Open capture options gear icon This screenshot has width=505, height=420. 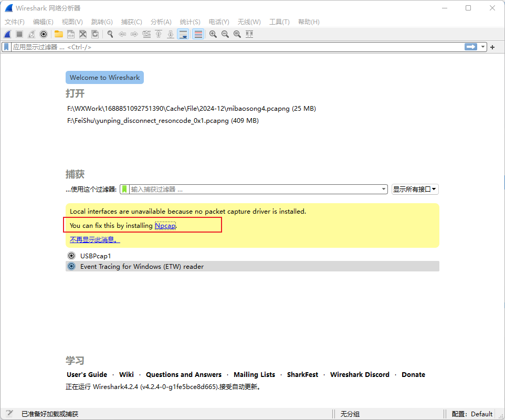pyautogui.click(x=44, y=34)
